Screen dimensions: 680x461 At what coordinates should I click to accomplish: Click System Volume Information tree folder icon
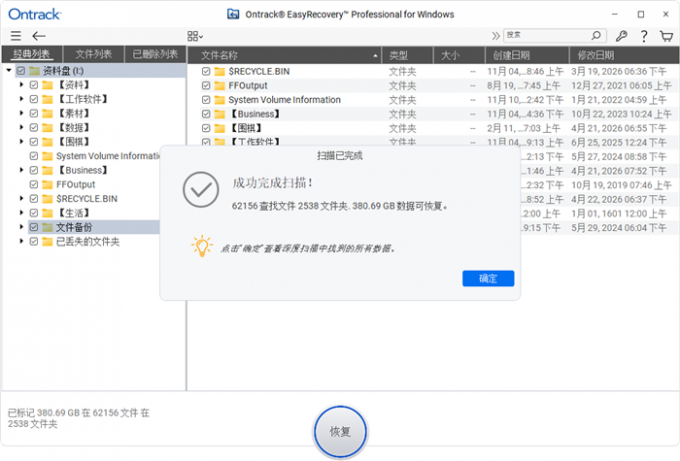tap(47, 156)
